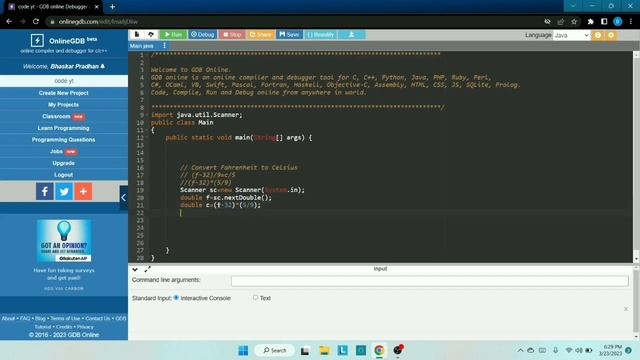Start the Debug session
The image size is (640, 360).
[202, 35]
